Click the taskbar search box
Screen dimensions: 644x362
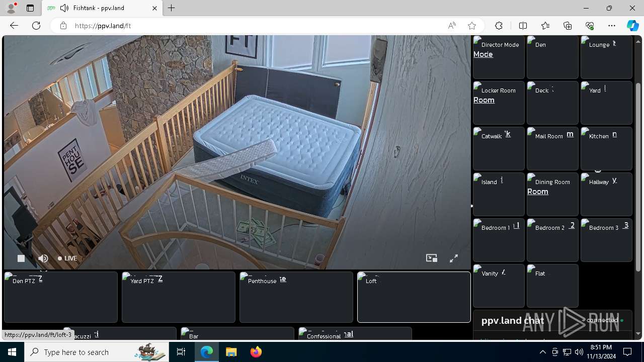(x=97, y=352)
